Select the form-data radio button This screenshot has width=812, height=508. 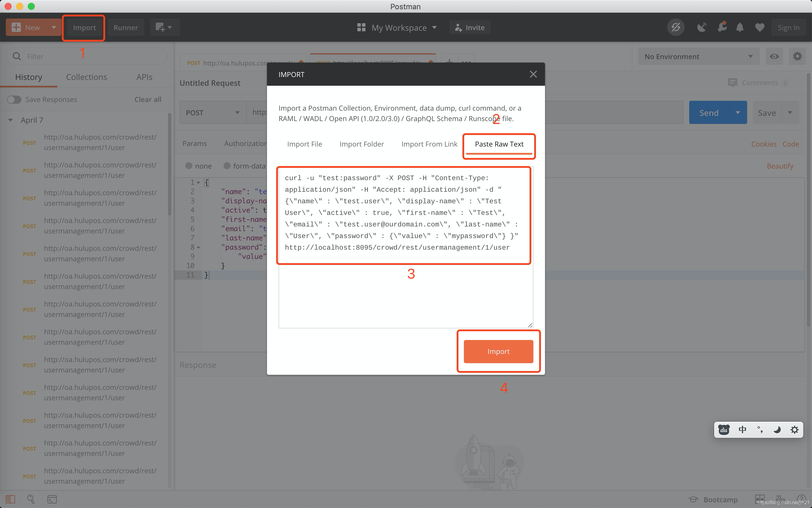tap(227, 166)
